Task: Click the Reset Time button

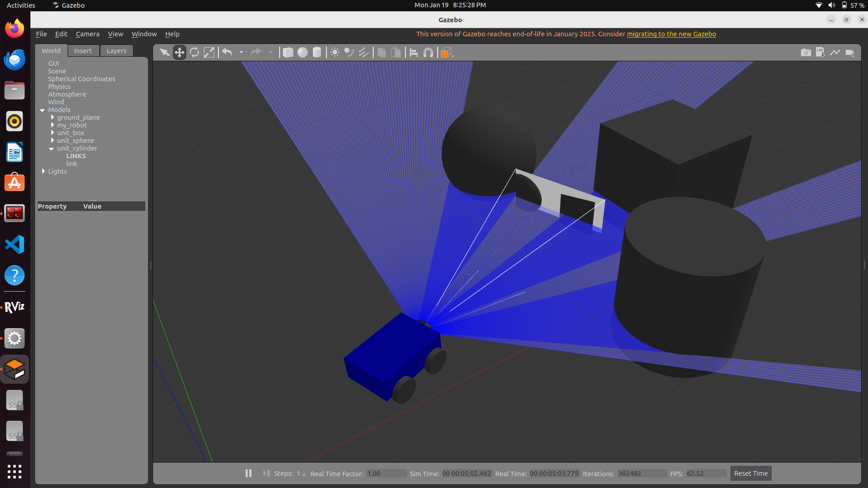Action: [x=751, y=473]
